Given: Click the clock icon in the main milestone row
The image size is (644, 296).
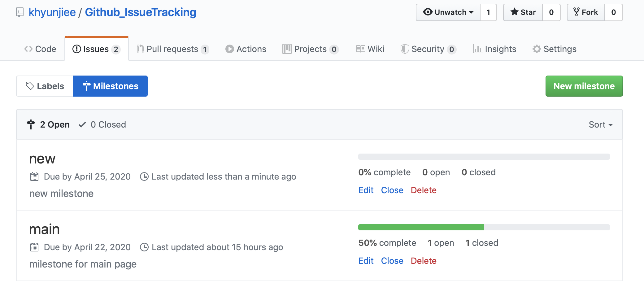Looking at the screenshot, I should pos(144,247).
